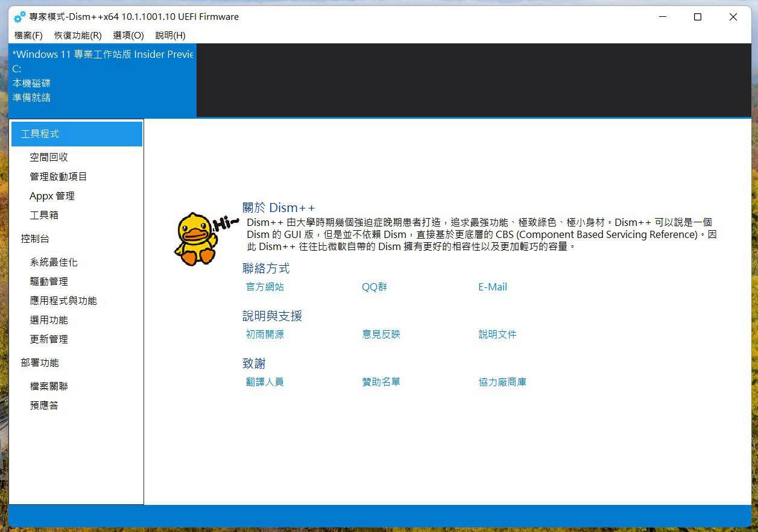Click the 關於 Dism++ heading
Image resolution: width=758 pixels, height=532 pixels.
click(279, 208)
